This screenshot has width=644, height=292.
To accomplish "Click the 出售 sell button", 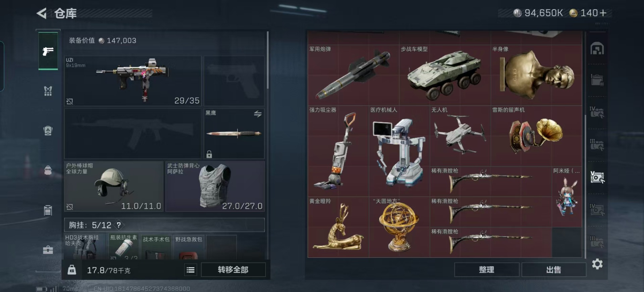I will click(553, 270).
